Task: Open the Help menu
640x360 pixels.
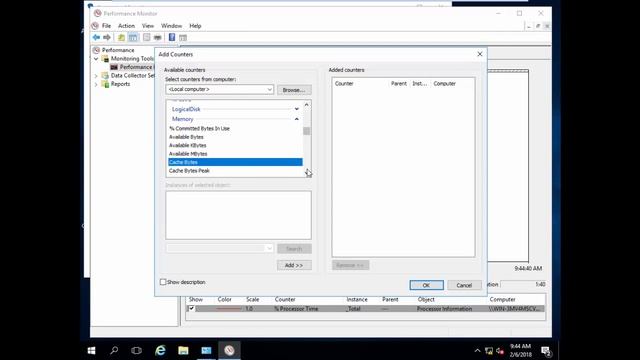Action: pos(195,26)
